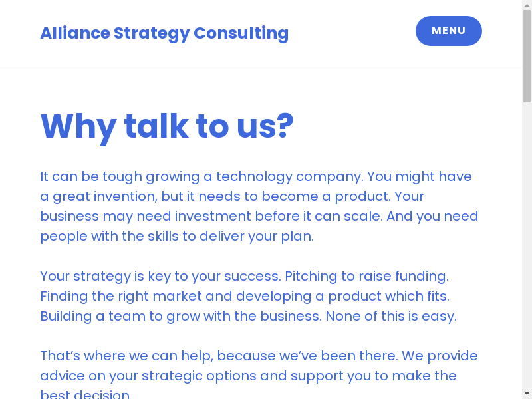532x399 pixels.
Task: Click the words "best decision" at page bottom
Action: (x=84, y=395)
